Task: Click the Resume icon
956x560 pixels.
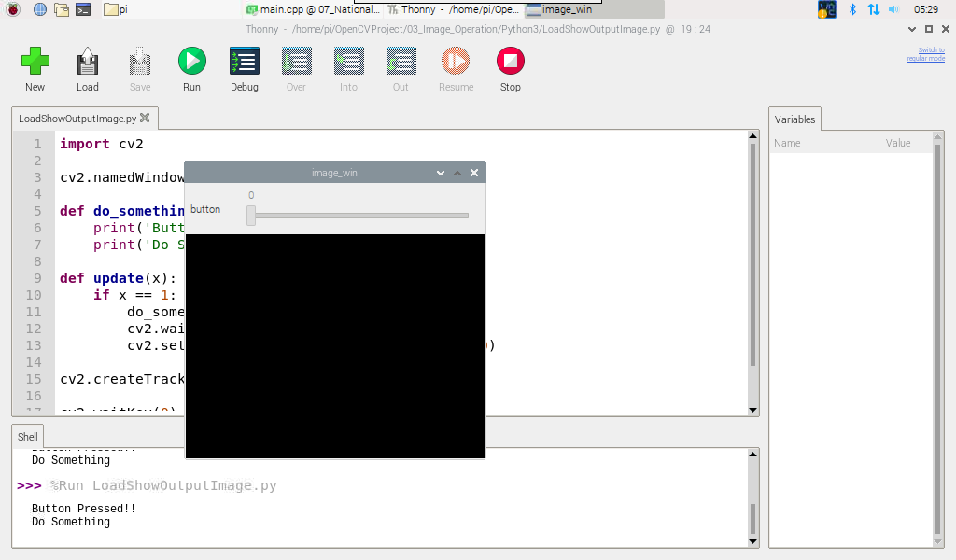Action: coord(456,61)
